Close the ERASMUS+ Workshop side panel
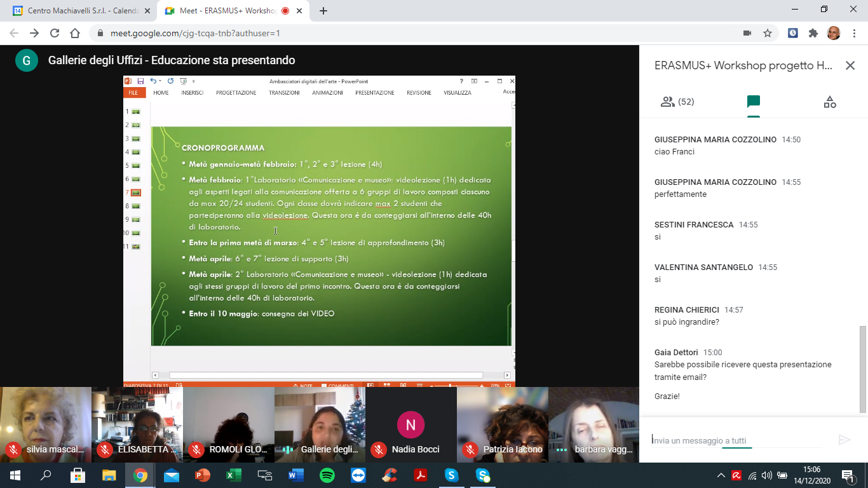 [x=850, y=65]
